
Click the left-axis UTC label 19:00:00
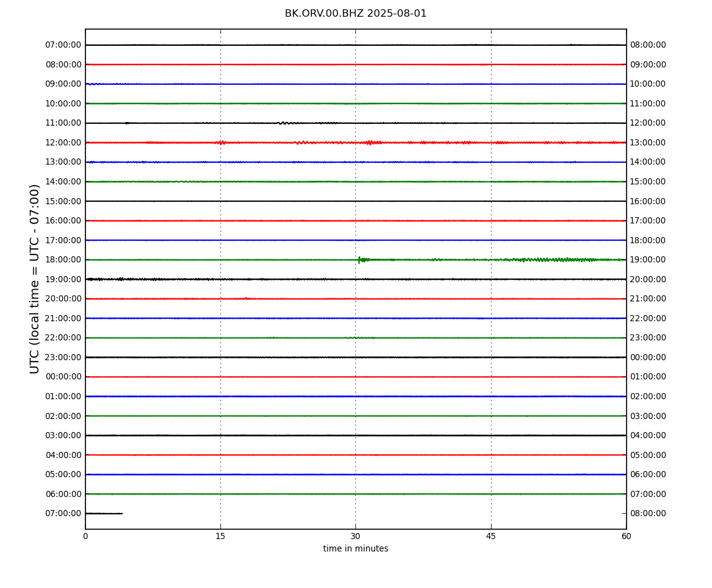pyautogui.click(x=63, y=279)
